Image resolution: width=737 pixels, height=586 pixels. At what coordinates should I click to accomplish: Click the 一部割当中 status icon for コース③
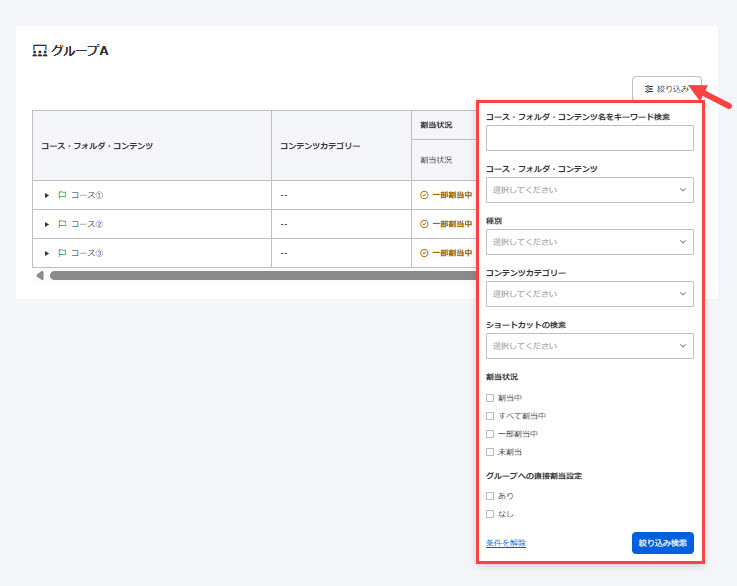(x=424, y=253)
